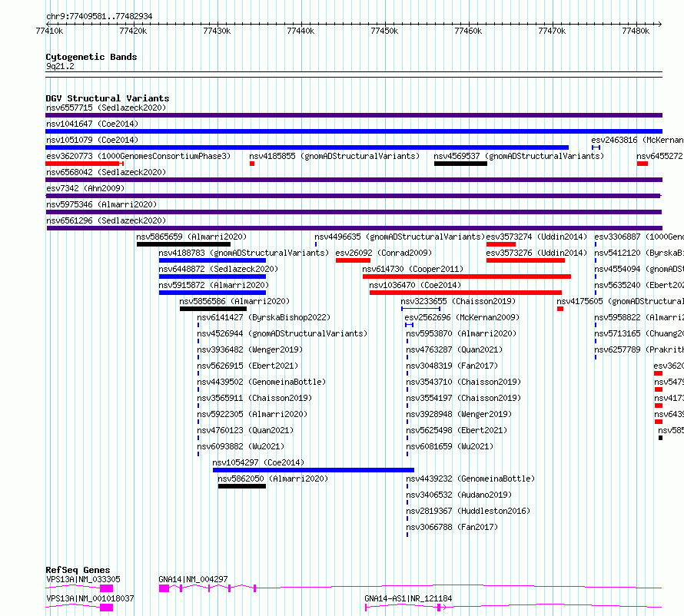Click the esv2562696 (McKernan2009) blue marker

coord(409,325)
